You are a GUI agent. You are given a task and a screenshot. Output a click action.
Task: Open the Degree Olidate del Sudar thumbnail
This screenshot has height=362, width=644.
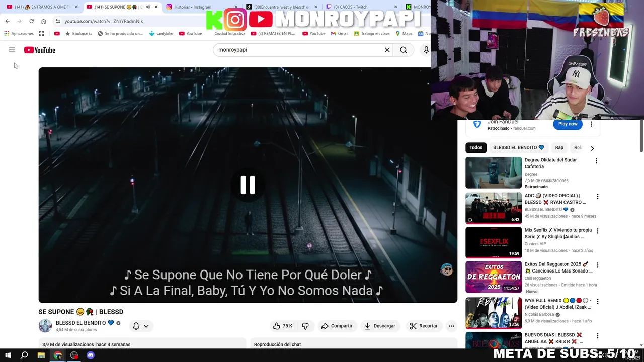[494, 172]
